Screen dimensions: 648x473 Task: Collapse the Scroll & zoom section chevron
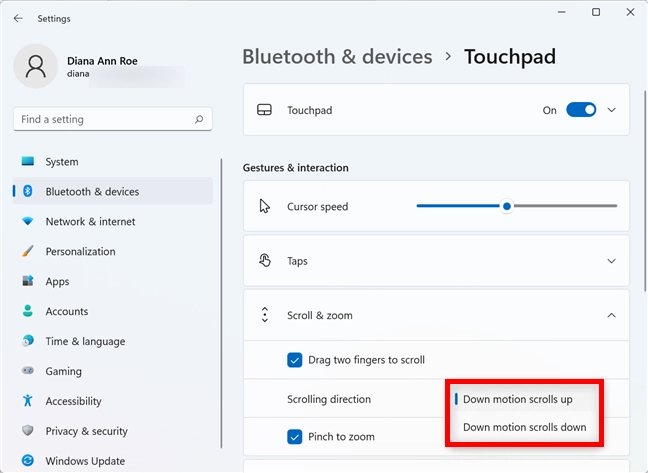point(612,315)
